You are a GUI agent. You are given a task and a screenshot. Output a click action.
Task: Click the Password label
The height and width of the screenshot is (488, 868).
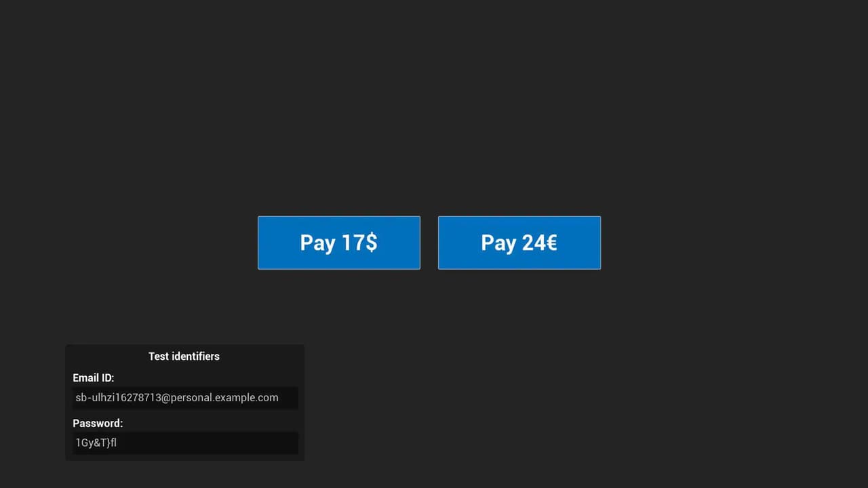98,423
